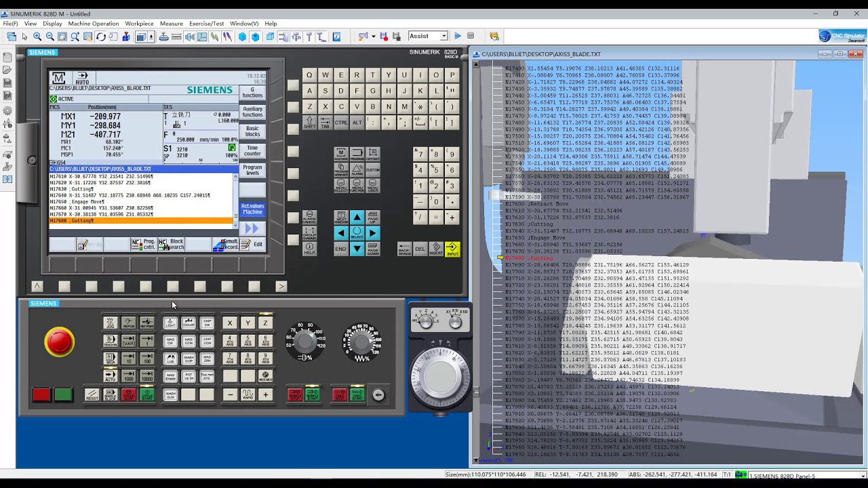Open Display menu
This screenshot has height=488, width=868.
coord(52,24)
